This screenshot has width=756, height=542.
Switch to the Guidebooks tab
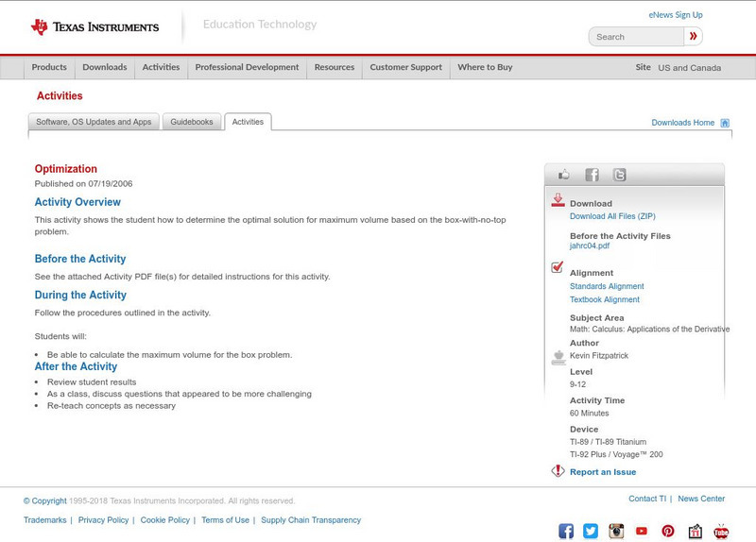tap(192, 122)
